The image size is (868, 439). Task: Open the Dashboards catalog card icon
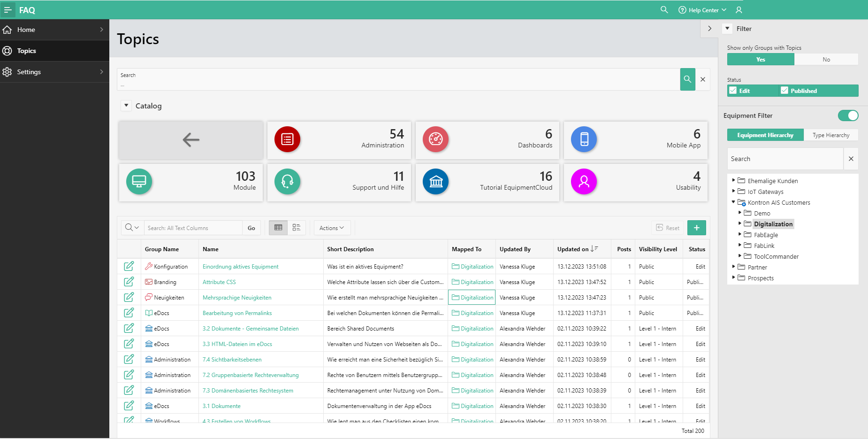pyautogui.click(x=435, y=139)
